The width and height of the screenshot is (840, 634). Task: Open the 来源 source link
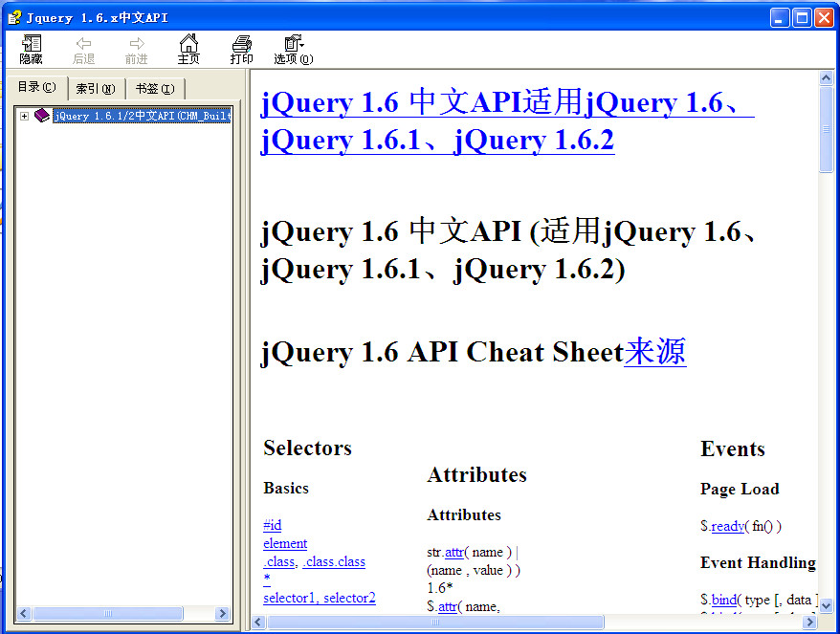(655, 352)
